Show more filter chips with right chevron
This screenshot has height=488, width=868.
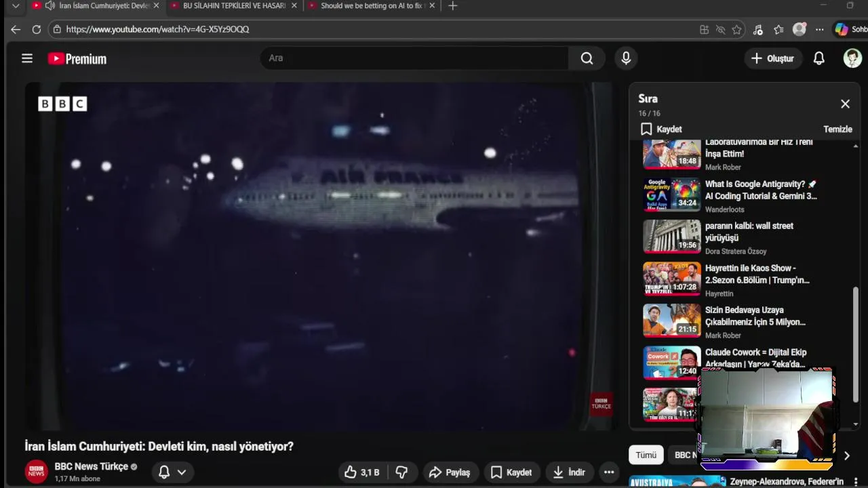(x=846, y=455)
